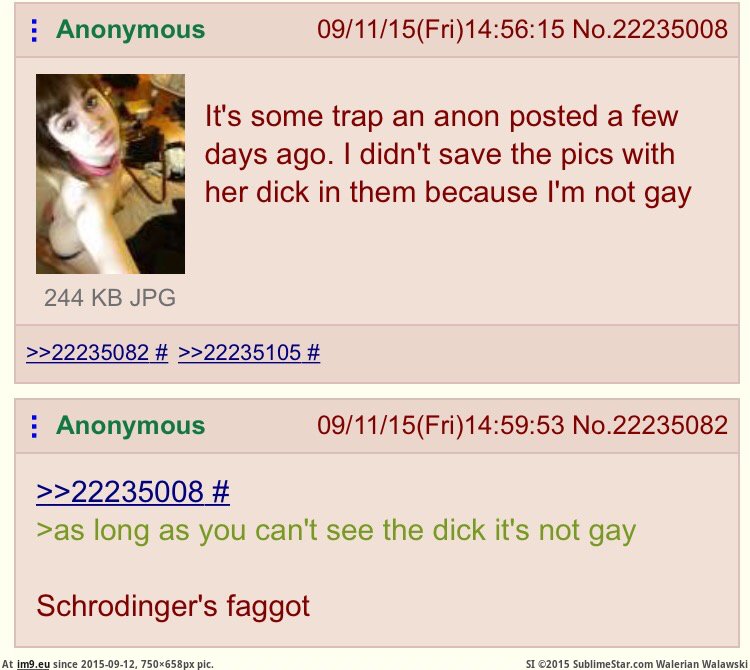Follow the >>22235082 backlink
This screenshot has width=750, height=670.
tap(88, 353)
